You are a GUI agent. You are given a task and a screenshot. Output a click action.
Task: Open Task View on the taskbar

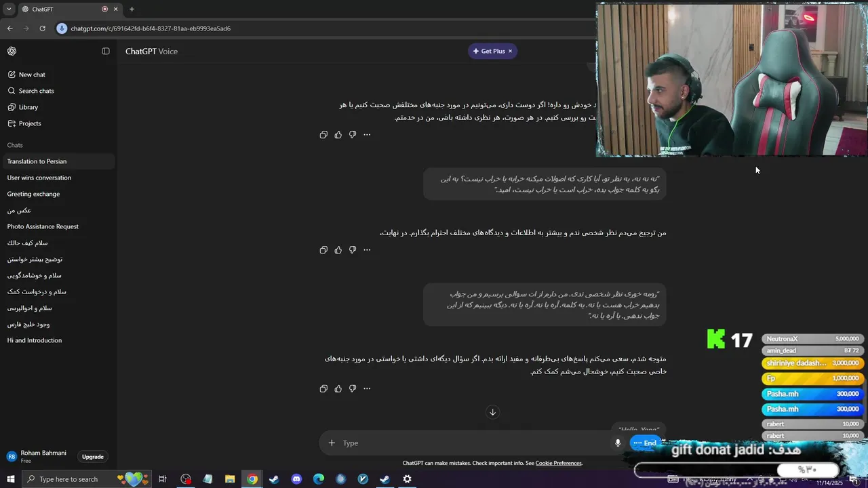[x=163, y=479]
